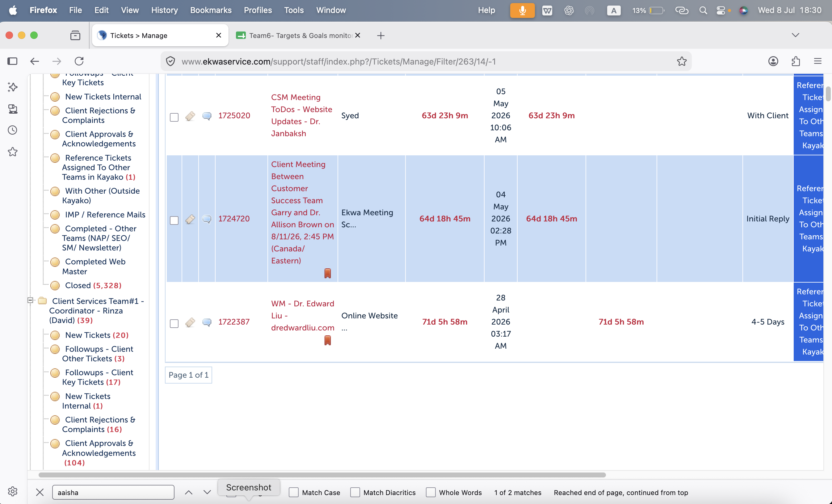Collapse Client Services Team#1 folder
Viewport: 832px width, 504px height.
pyautogui.click(x=30, y=300)
